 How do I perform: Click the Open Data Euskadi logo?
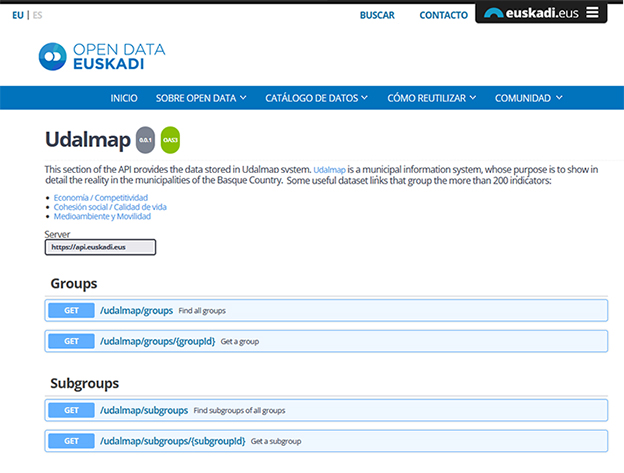click(x=102, y=57)
